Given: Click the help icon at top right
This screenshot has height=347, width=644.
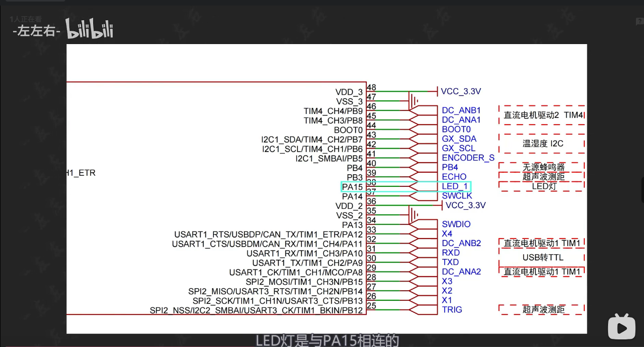Looking at the screenshot, I should pos(639,21).
